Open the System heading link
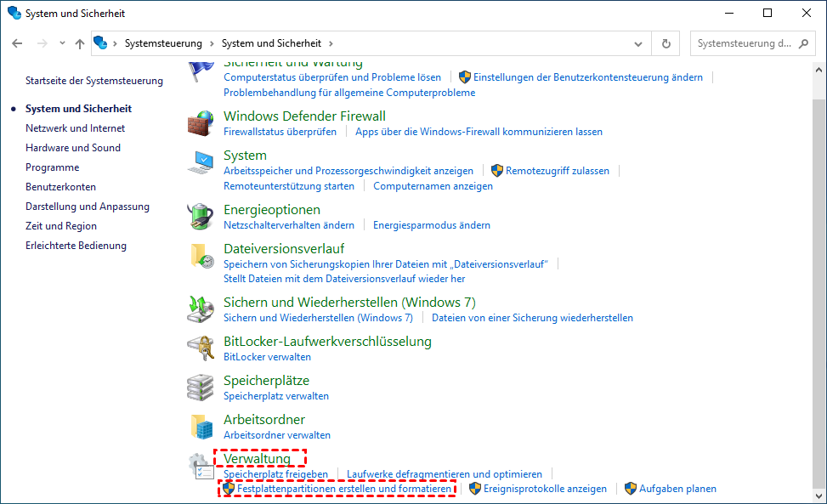 pyautogui.click(x=246, y=156)
